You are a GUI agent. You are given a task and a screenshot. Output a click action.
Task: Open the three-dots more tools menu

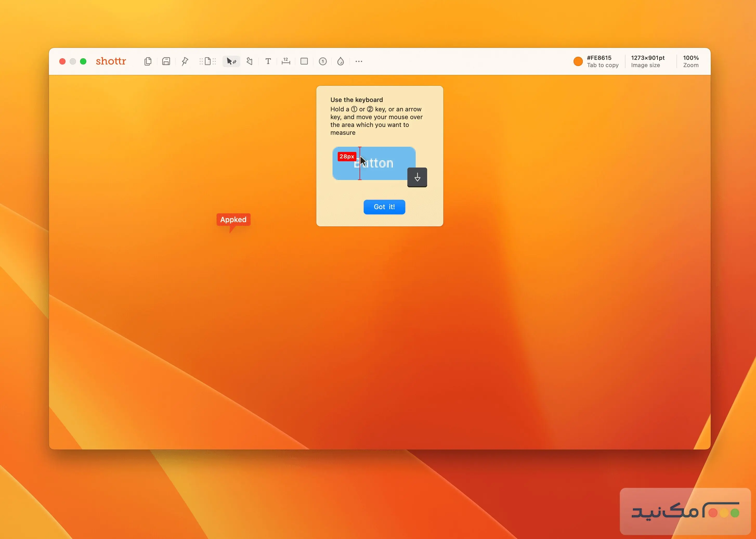pyautogui.click(x=359, y=61)
